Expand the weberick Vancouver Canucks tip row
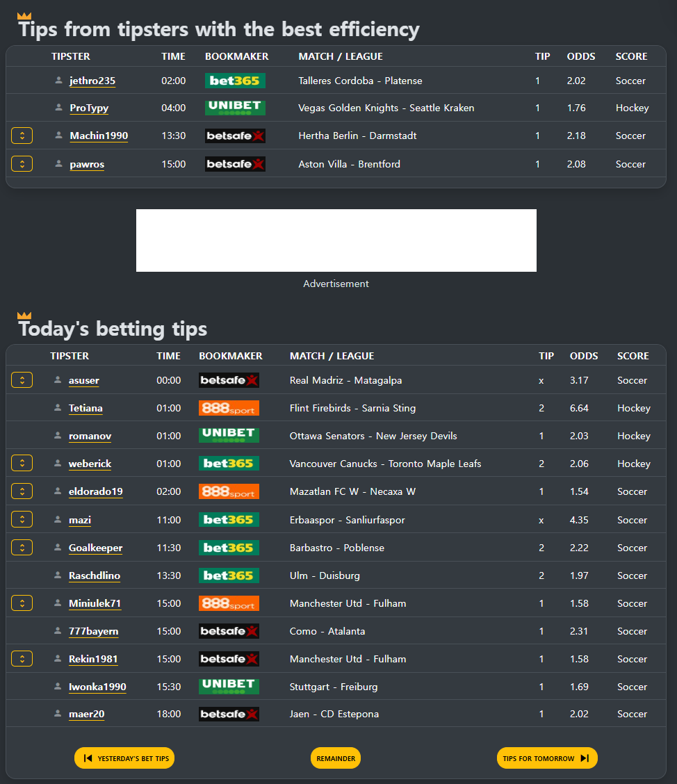677x784 pixels. [22, 463]
